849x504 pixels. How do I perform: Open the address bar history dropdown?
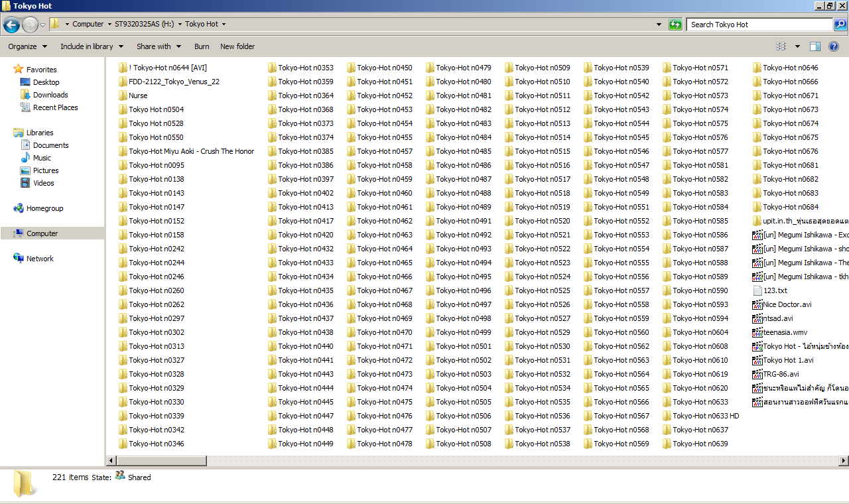(659, 25)
